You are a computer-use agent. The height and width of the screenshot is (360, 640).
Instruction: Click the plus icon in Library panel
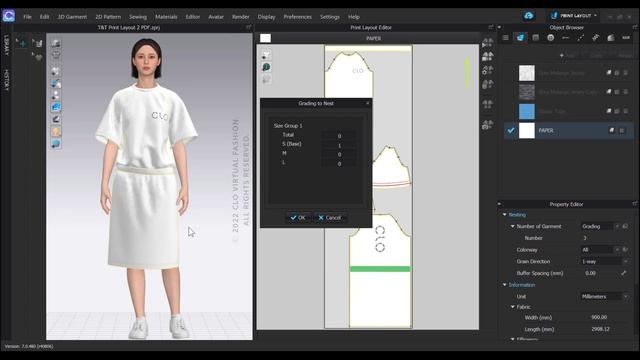[22, 43]
